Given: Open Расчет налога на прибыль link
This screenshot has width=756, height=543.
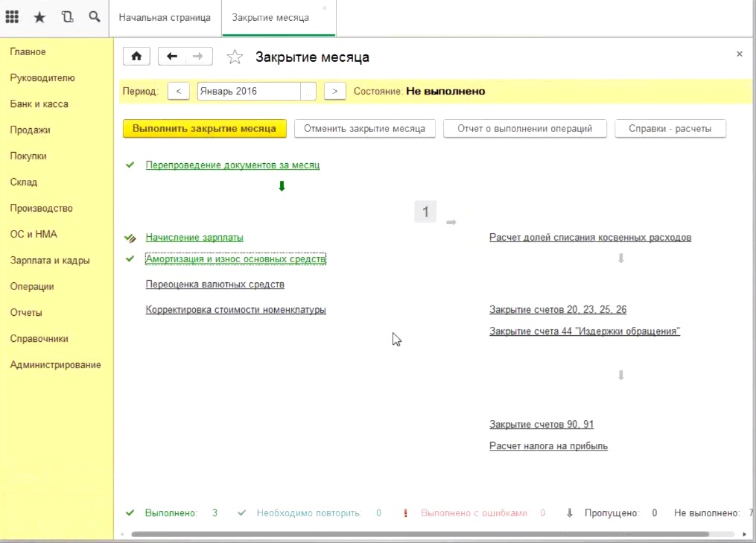Looking at the screenshot, I should point(548,446).
